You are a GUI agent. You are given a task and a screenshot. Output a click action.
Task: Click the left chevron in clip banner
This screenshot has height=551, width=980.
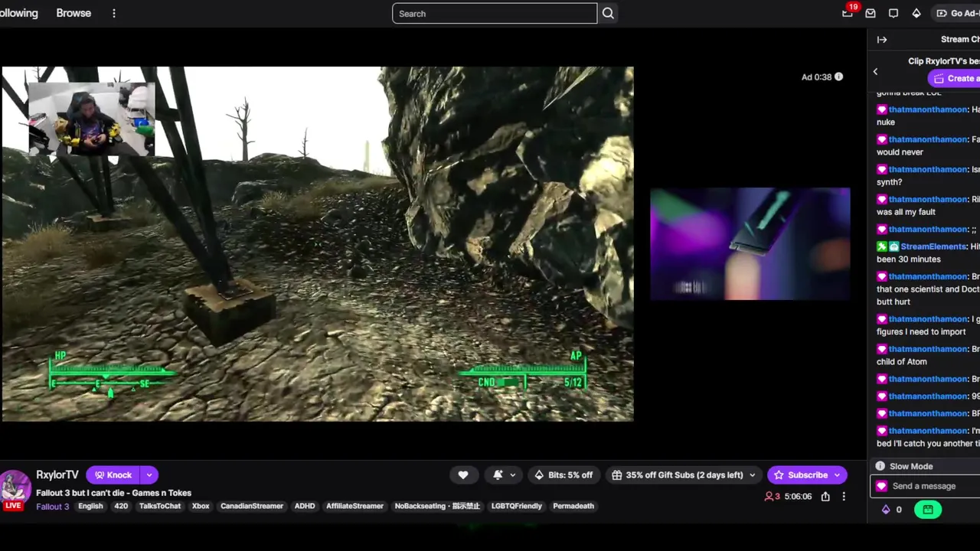pos(875,71)
